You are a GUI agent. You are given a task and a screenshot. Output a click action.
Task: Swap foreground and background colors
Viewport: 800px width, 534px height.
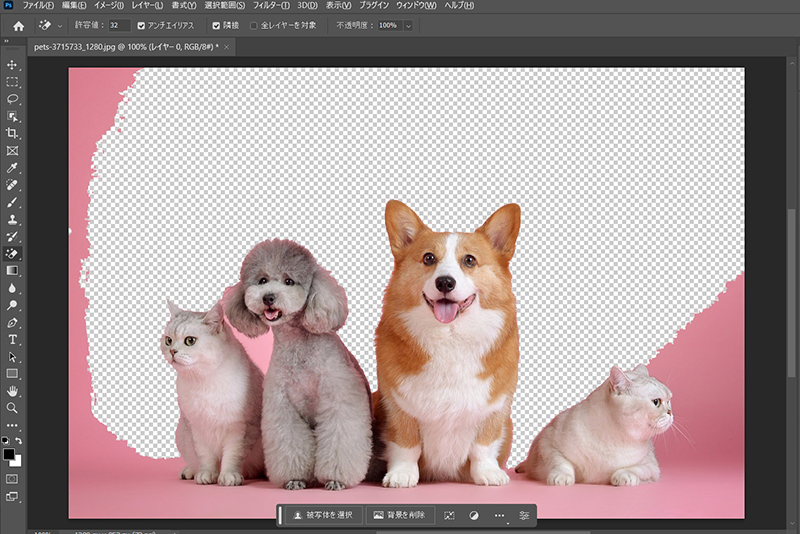coord(18,440)
